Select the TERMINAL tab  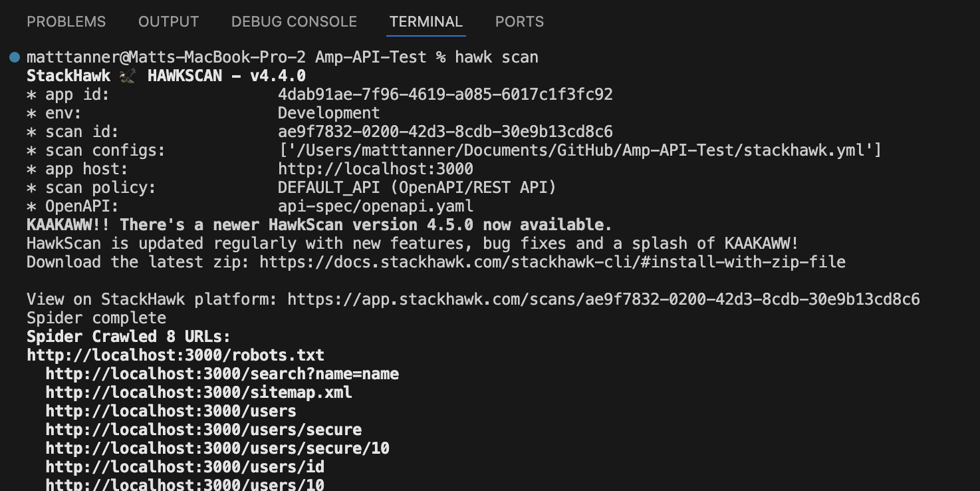coord(426,21)
